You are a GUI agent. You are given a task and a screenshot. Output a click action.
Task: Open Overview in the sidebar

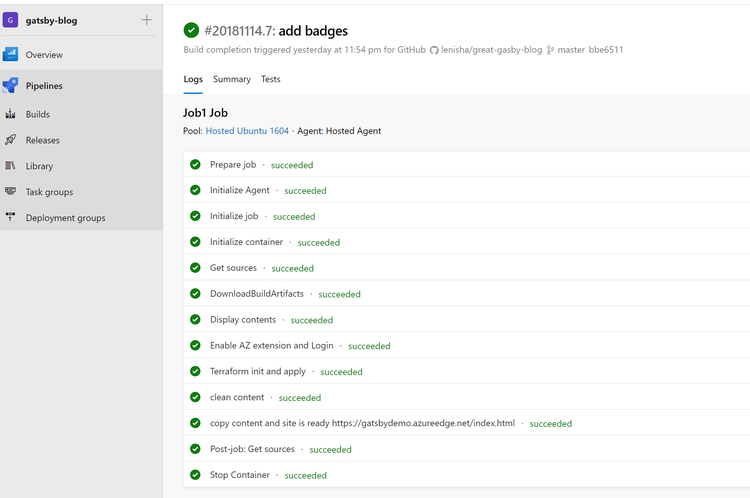81,55
